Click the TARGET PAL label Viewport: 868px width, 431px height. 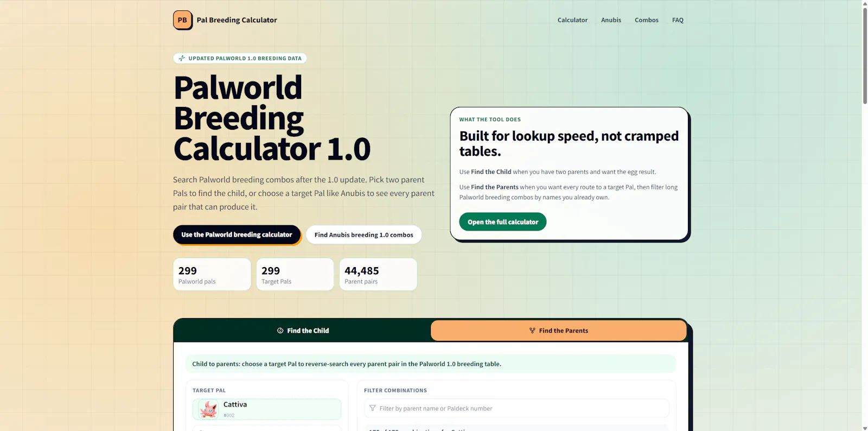coord(209,390)
